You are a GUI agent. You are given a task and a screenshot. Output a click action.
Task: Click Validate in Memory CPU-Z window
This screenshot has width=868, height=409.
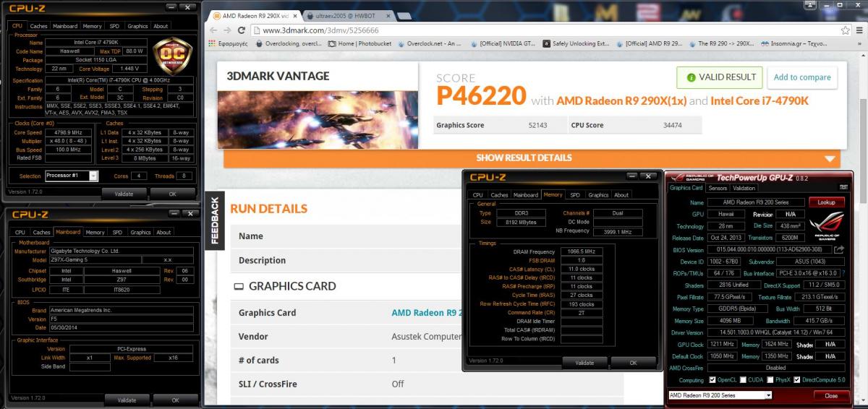584,363
